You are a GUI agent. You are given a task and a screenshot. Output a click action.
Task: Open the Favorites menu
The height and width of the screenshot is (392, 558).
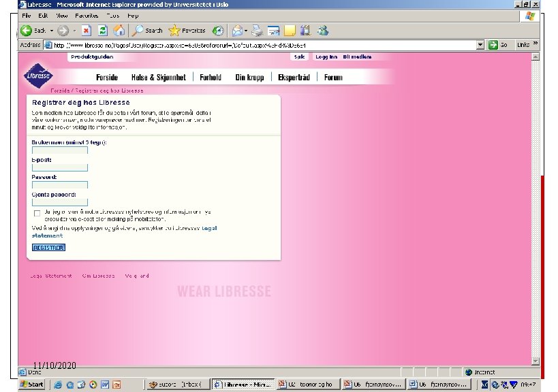(87, 16)
